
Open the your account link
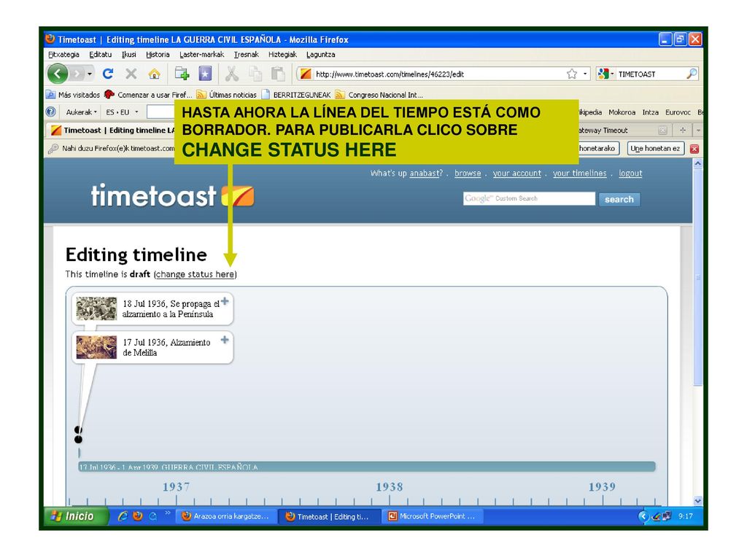[517, 174]
